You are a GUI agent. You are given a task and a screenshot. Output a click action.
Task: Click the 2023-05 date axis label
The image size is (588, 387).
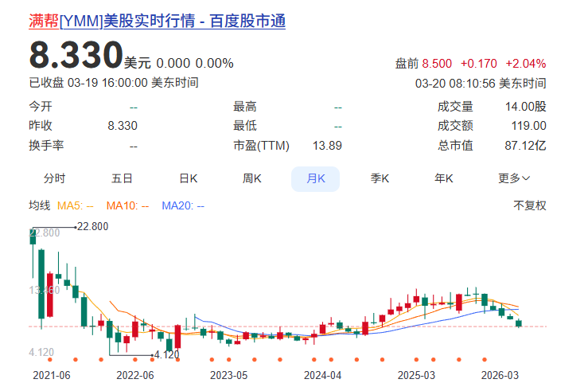coord(228,375)
